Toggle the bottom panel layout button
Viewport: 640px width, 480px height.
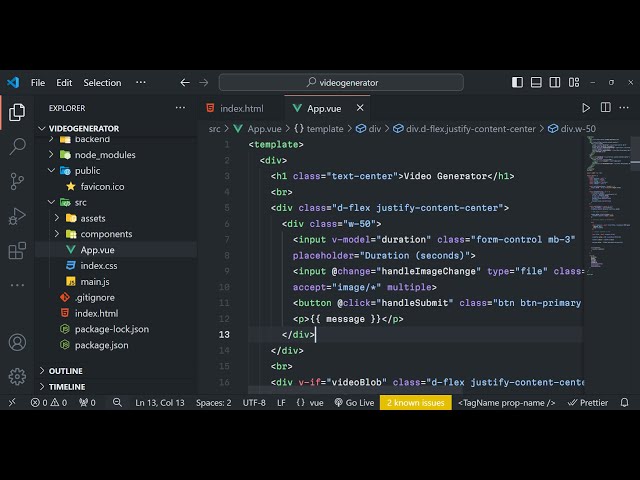tap(536, 82)
